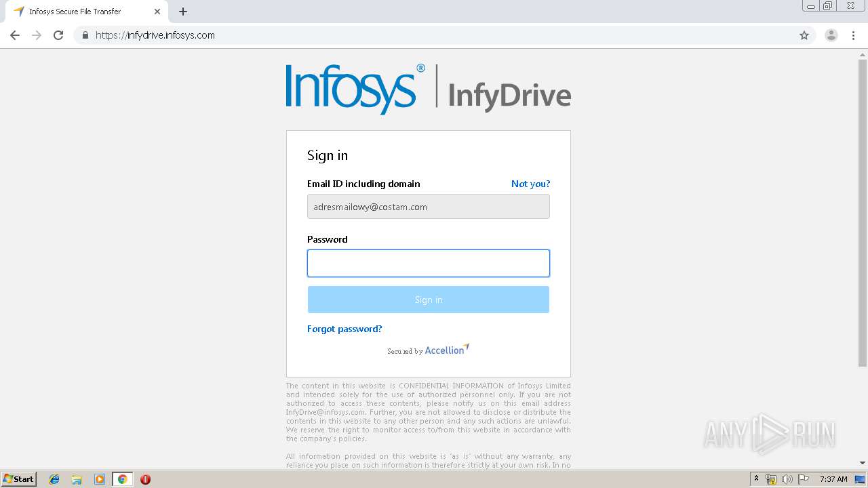Open Windows Media Player from taskbar

pos(100,479)
